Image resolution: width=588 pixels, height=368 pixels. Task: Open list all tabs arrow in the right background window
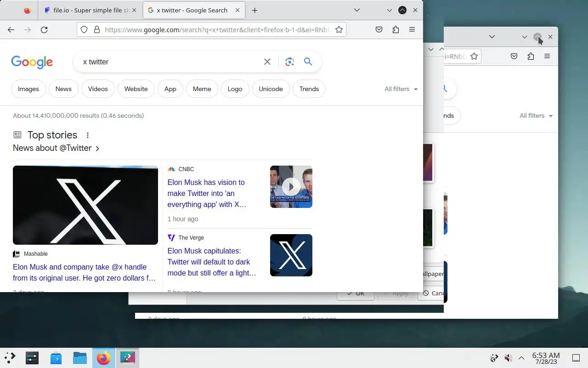pyautogui.click(x=492, y=37)
